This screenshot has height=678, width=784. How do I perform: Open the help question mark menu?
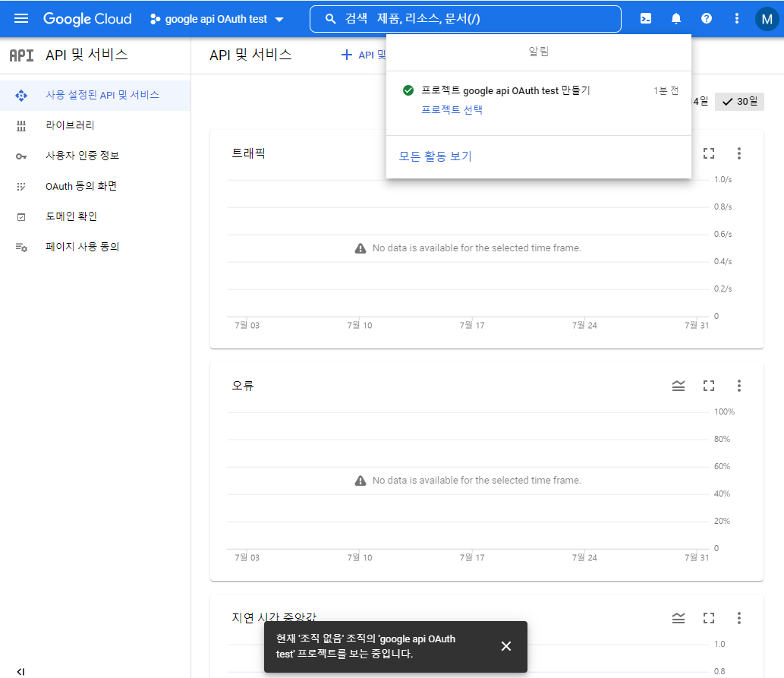(x=707, y=18)
